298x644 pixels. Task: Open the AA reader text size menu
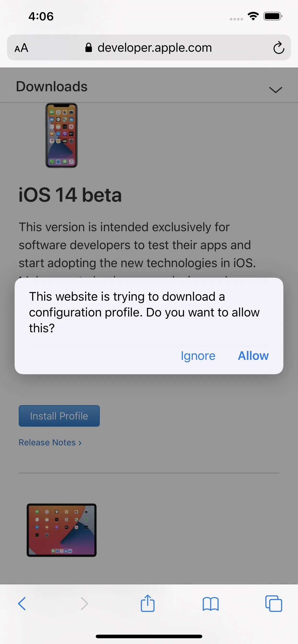pyautogui.click(x=21, y=48)
